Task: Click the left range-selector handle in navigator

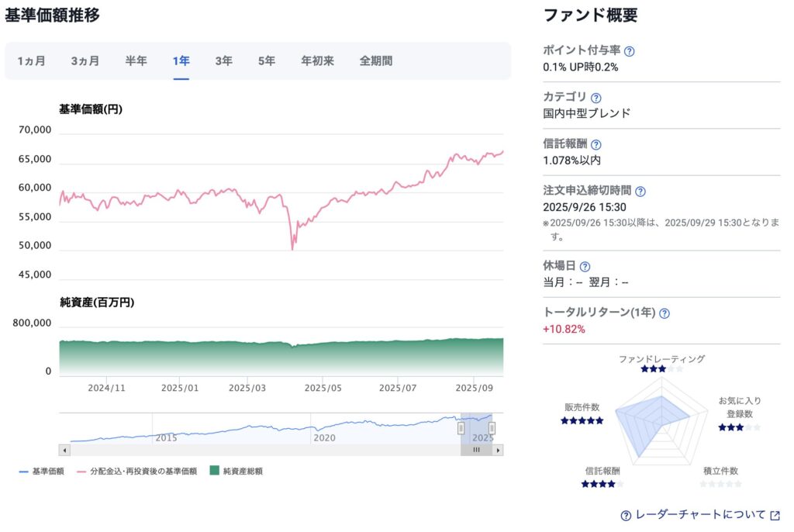Action: pyautogui.click(x=461, y=428)
